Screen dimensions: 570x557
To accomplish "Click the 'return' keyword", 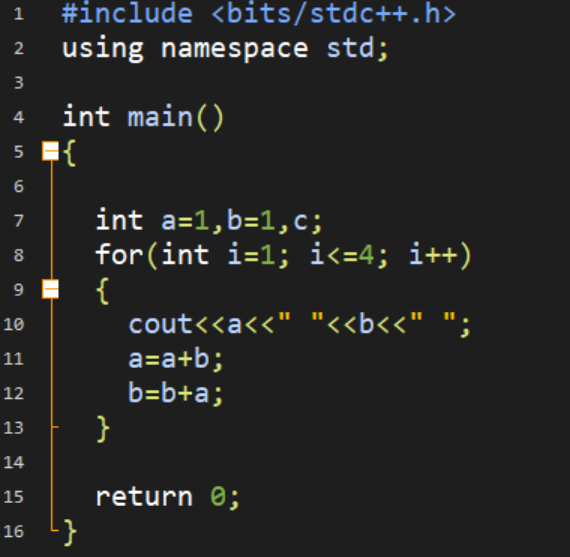I will 144,497.
